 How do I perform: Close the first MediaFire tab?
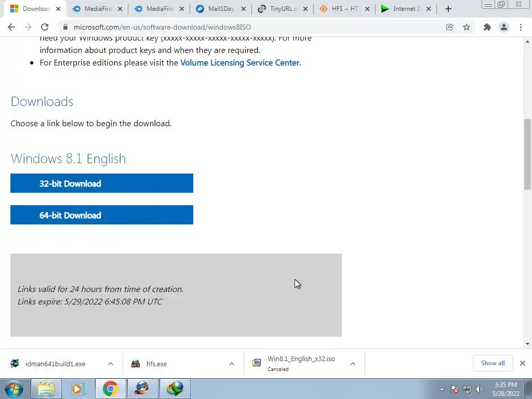tap(120, 9)
